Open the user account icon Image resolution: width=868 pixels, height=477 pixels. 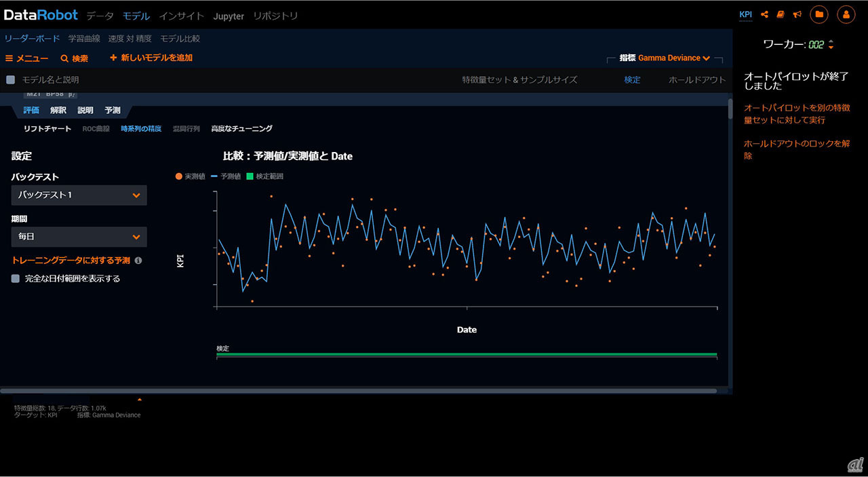pos(846,14)
